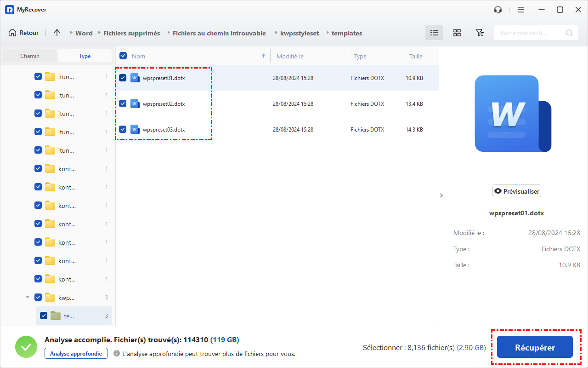The height and width of the screenshot is (368, 588).
Task: Switch to list view icon
Action: coord(434,33)
